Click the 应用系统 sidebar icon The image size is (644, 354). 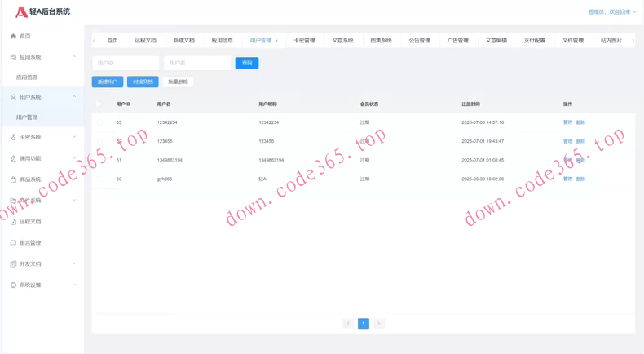(x=13, y=57)
